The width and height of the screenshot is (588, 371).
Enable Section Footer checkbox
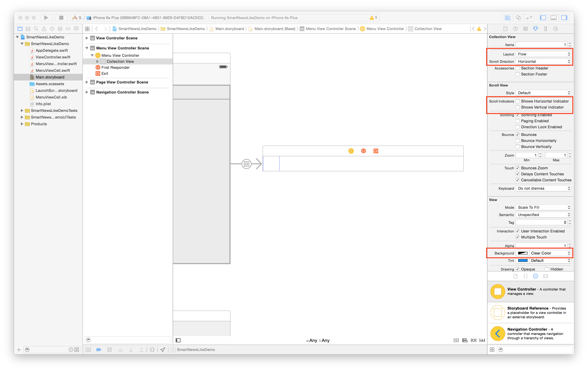click(x=518, y=74)
